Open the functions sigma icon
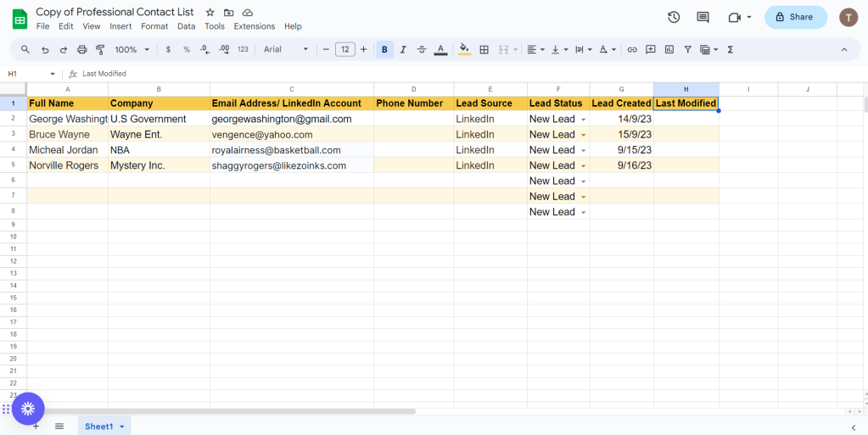The height and width of the screenshot is (435, 868). 731,50
